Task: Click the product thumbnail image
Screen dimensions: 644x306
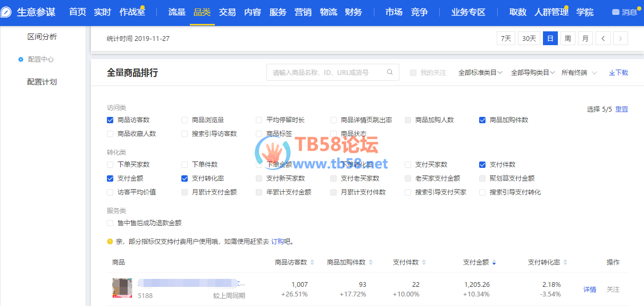Action: [x=122, y=287]
